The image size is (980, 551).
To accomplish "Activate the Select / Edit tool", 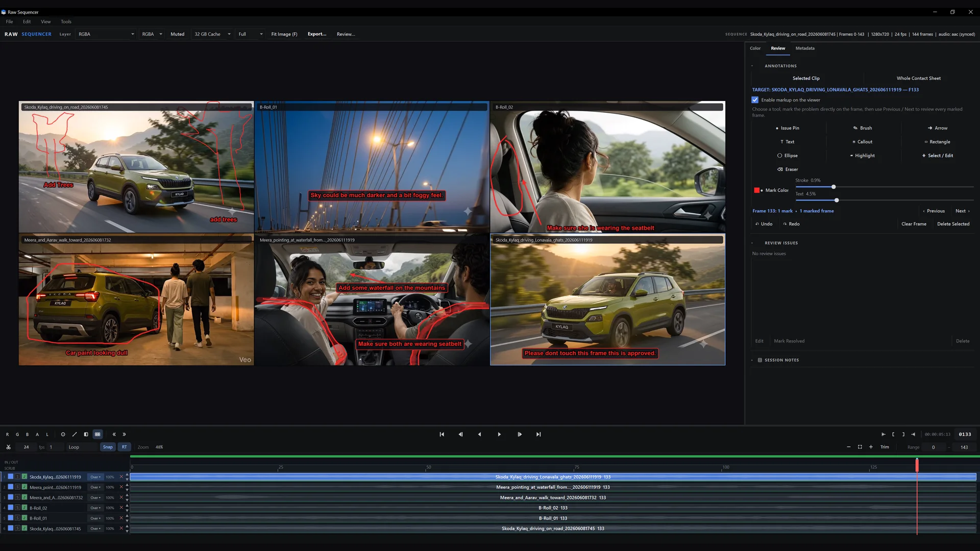I will 938,156.
